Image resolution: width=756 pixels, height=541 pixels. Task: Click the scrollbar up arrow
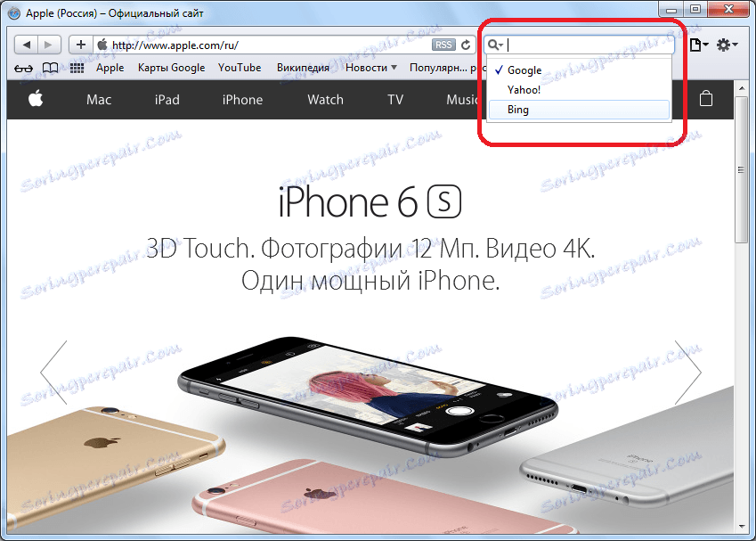(x=741, y=88)
